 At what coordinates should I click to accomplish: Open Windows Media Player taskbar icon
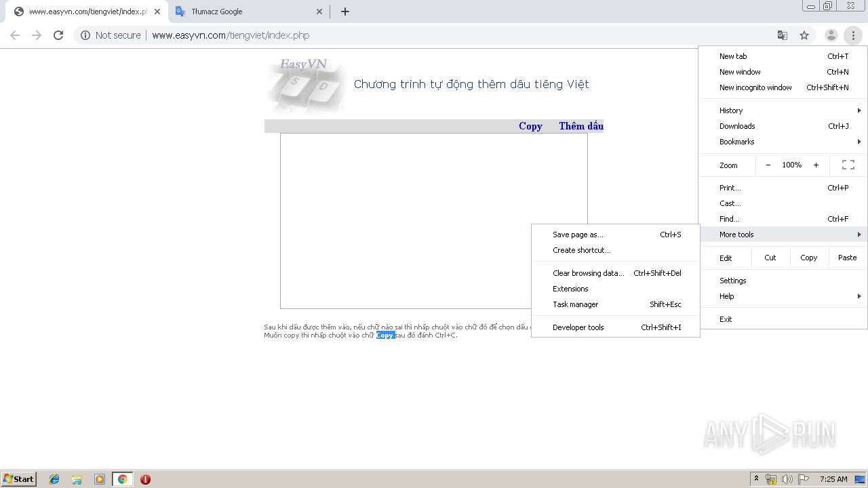pyautogui.click(x=100, y=479)
